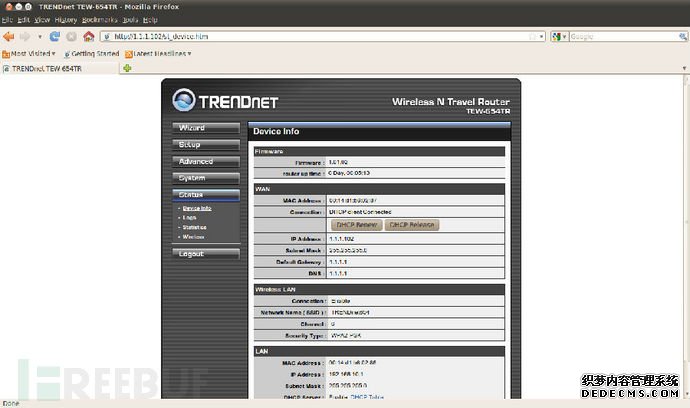Open the View menu
This screenshot has height=408, width=690.
tap(42, 20)
